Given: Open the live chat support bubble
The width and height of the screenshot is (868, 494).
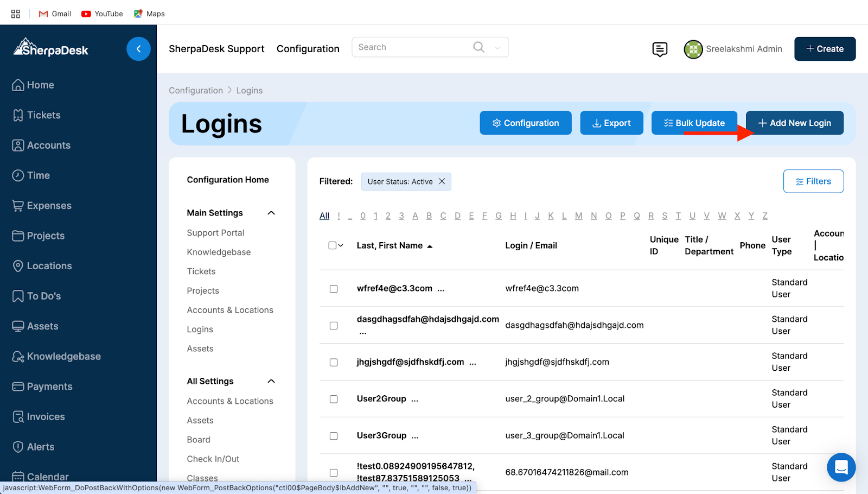Looking at the screenshot, I should coord(841,467).
